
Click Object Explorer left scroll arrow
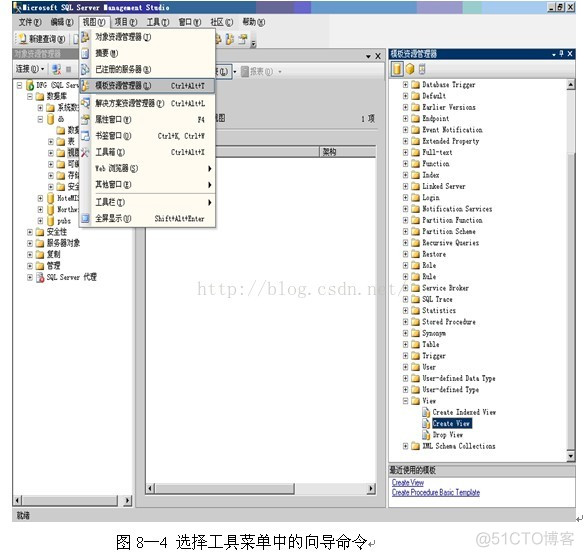point(18,500)
